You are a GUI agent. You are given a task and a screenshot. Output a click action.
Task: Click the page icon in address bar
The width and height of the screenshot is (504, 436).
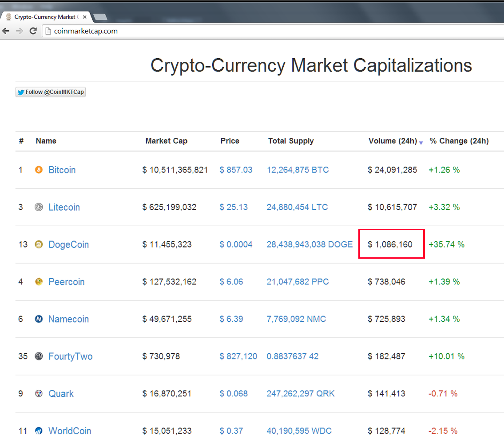point(48,31)
